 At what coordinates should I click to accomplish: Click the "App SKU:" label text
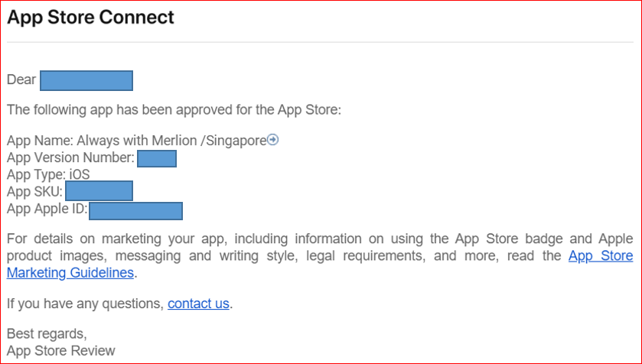point(35,191)
